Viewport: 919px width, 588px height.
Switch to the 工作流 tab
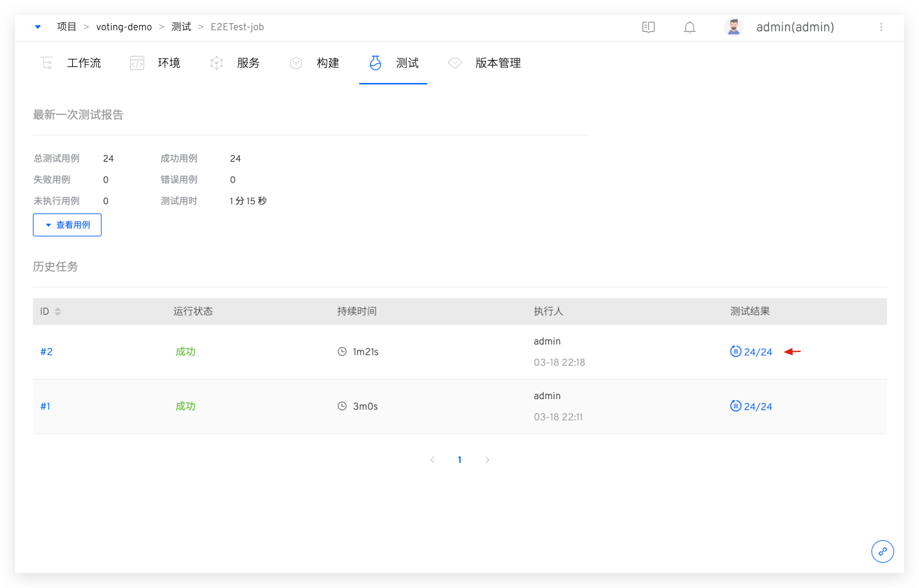[84, 63]
